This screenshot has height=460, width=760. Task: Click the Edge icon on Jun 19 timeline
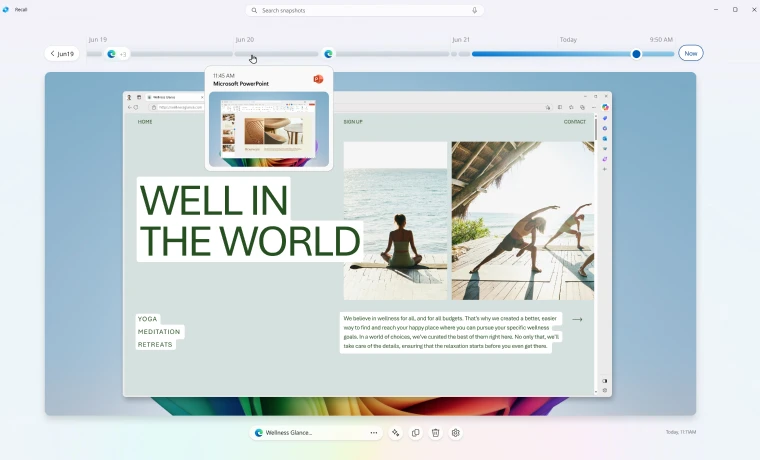(x=111, y=54)
